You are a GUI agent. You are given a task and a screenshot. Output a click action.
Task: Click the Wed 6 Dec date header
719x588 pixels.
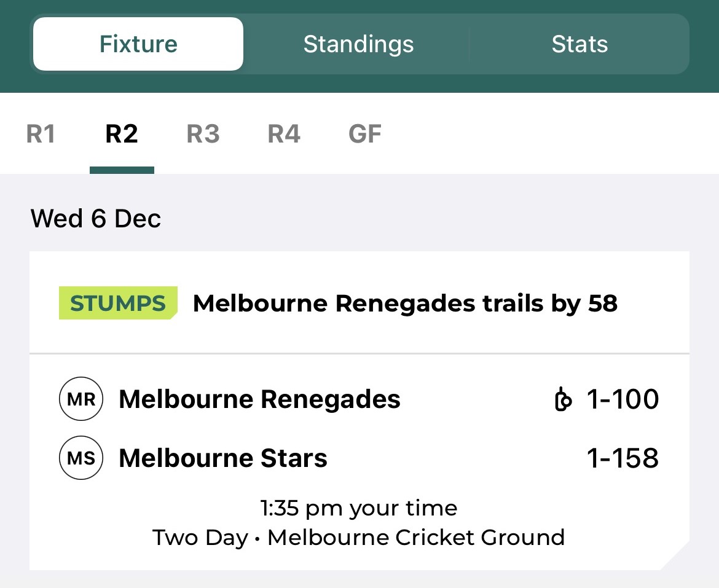pos(96,218)
